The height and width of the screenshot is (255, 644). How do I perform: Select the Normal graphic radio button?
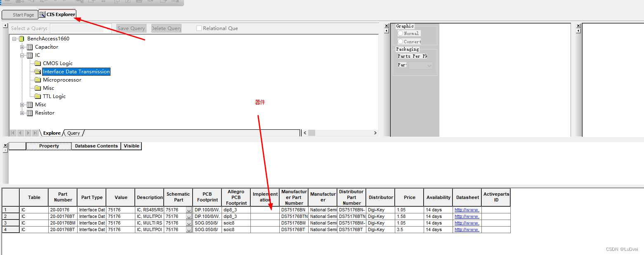click(x=400, y=33)
